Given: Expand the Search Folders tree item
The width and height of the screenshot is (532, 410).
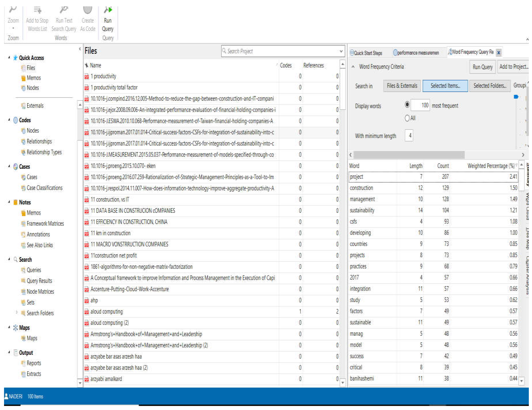Looking at the screenshot, I should pyautogui.click(x=17, y=312).
